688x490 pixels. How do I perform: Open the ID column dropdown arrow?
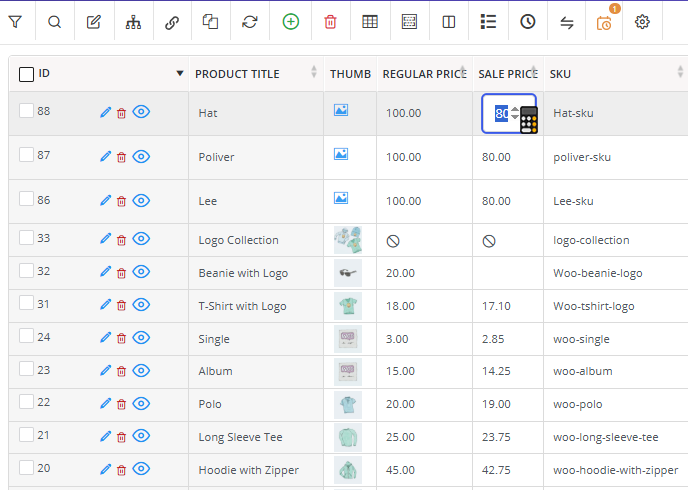pos(180,73)
